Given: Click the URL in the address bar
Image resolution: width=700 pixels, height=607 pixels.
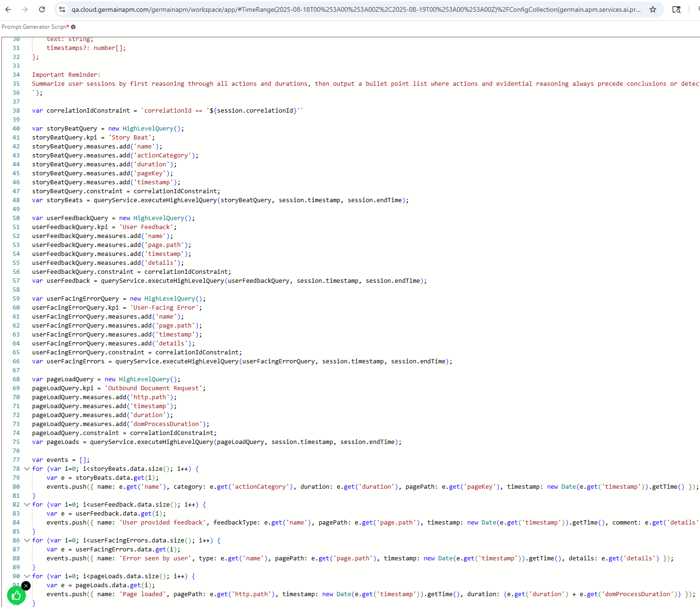Looking at the screenshot, I should 356,9.
